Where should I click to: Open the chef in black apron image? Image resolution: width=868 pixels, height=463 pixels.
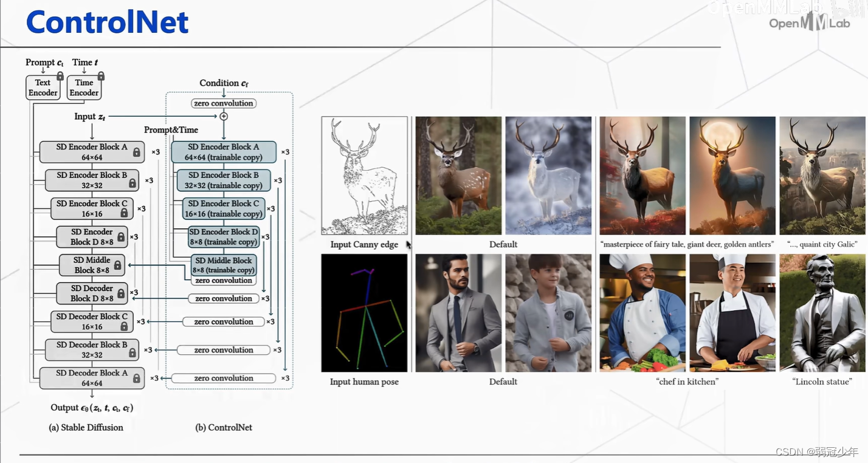point(732,313)
